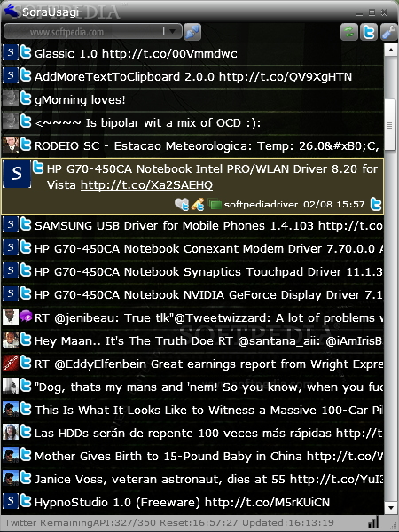399x532 pixels.
Task: Click the Twitter icon of the bipolar OCD tweet
Action: coord(26,122)
